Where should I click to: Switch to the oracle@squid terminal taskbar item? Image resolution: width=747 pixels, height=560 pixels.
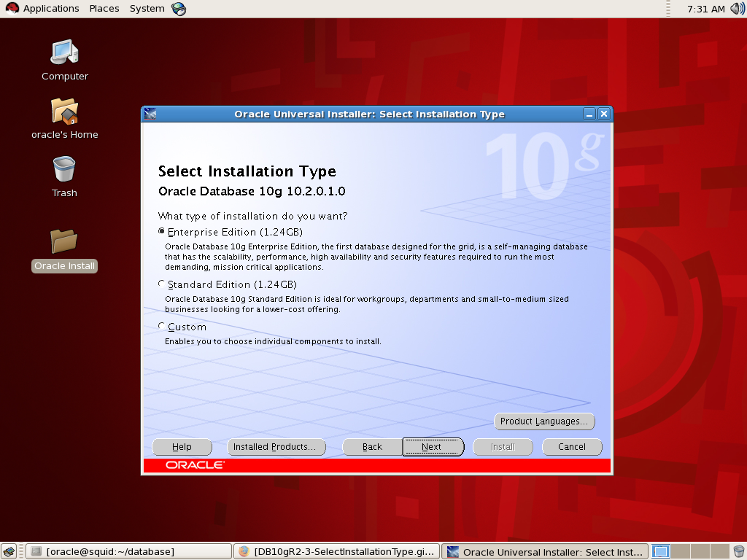pyautogui.click(x=128, y=551)
